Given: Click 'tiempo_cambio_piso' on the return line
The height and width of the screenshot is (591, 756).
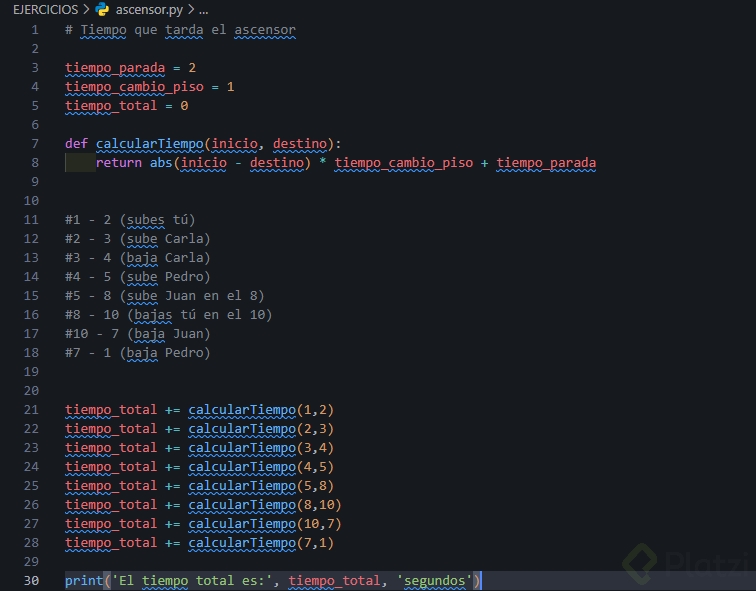Looking at the screenshot, I should click(x=404, y=163).
